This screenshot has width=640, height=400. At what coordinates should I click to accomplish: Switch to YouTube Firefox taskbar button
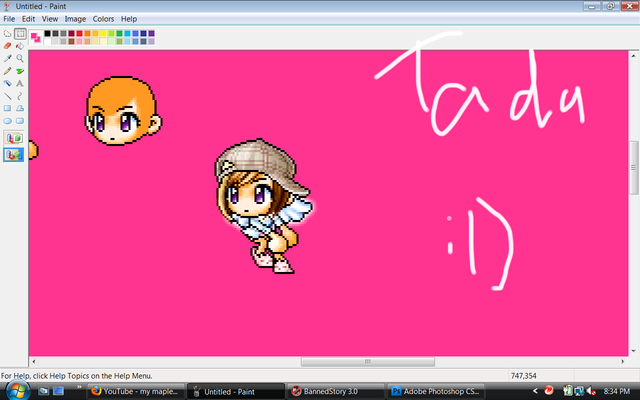pos(136,391)
